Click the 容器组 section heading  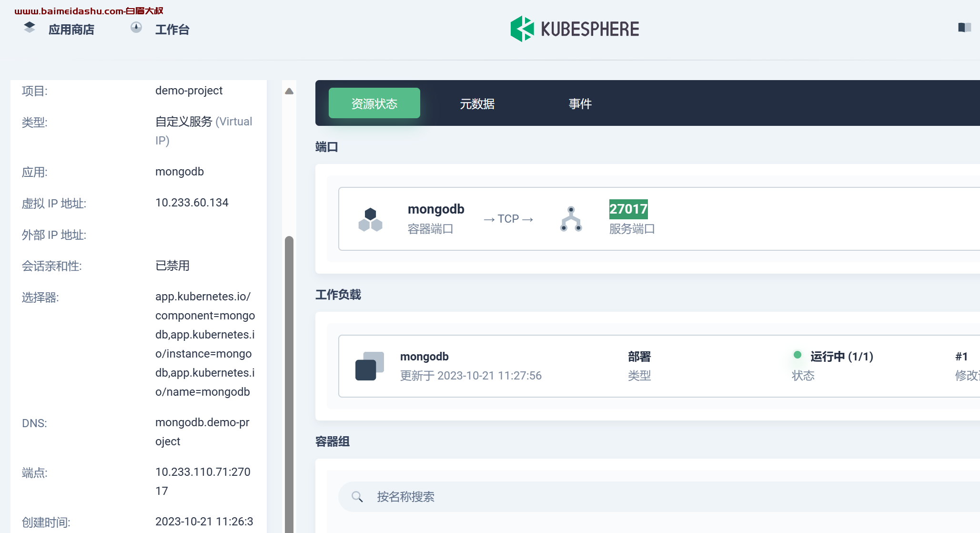click(333, 441)
